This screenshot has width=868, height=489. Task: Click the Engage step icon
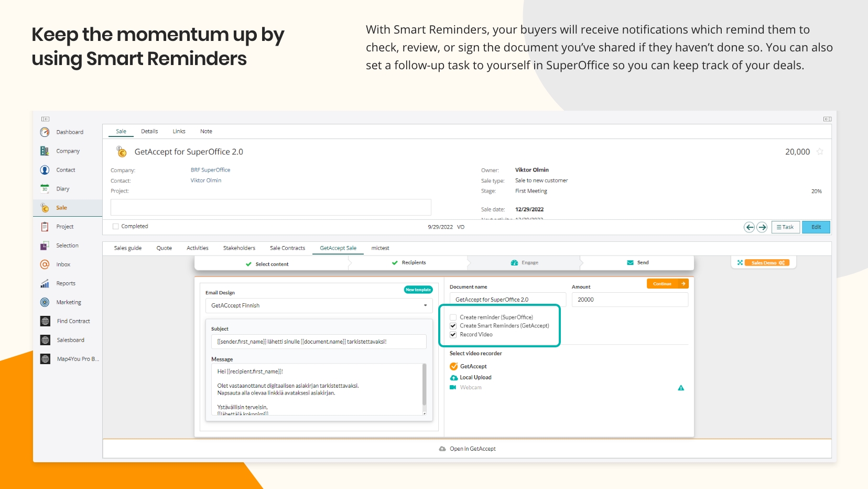click(x=515, y=262)
